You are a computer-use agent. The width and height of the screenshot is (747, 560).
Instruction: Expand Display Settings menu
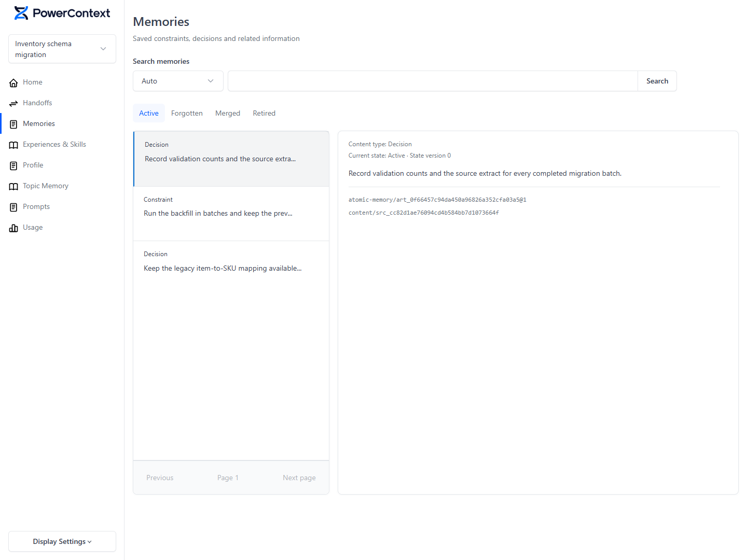pos(62,541)
